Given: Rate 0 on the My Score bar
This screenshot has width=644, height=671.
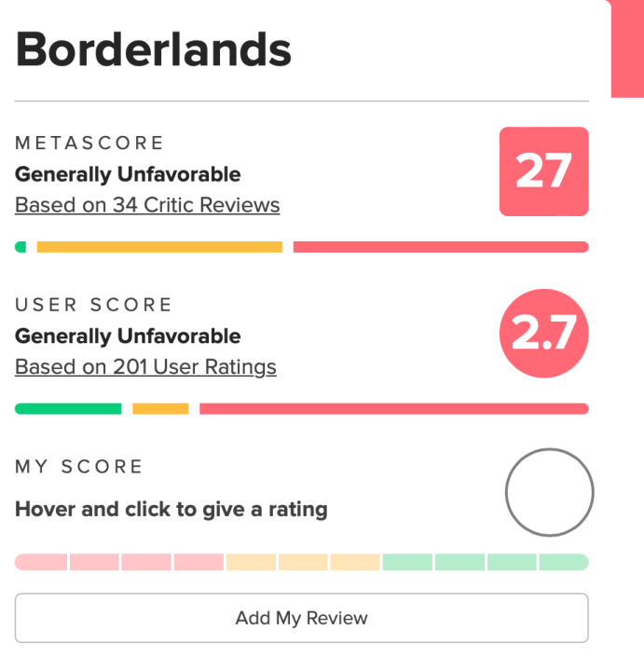Looking at the screenshot, I should pos(42,562).
